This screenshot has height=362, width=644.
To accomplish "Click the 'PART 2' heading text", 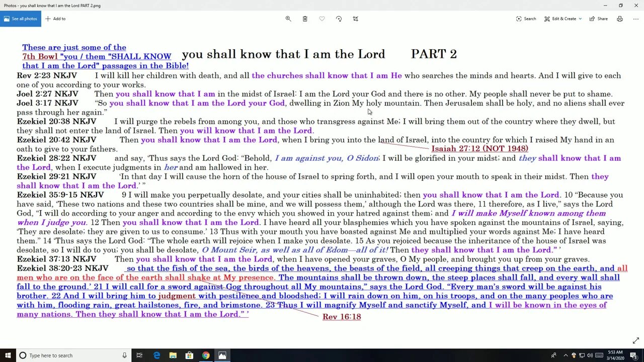I will tap(434, 54).
